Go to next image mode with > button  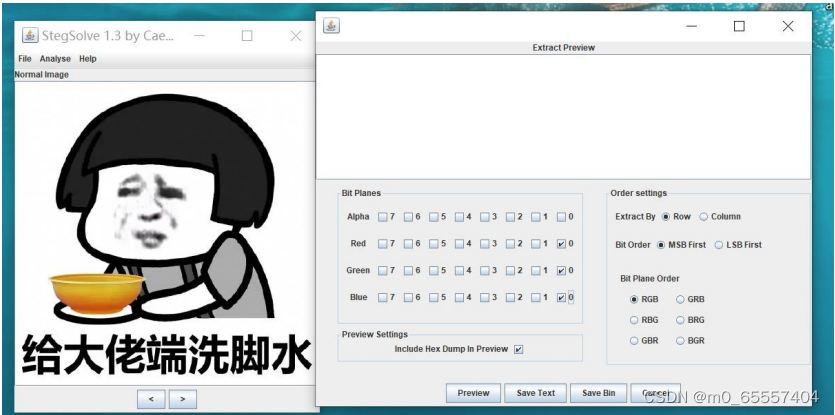183,399
